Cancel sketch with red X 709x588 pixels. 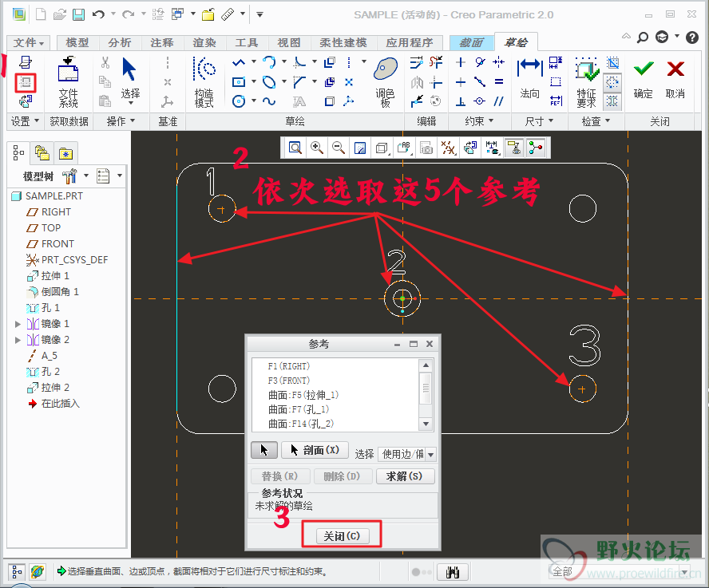point(675,79)
